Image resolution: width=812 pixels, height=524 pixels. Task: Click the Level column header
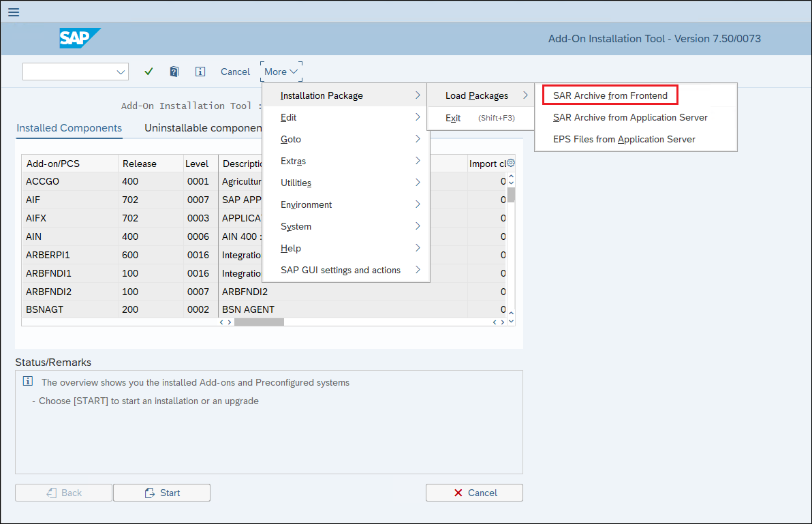[x=200, y=164]
